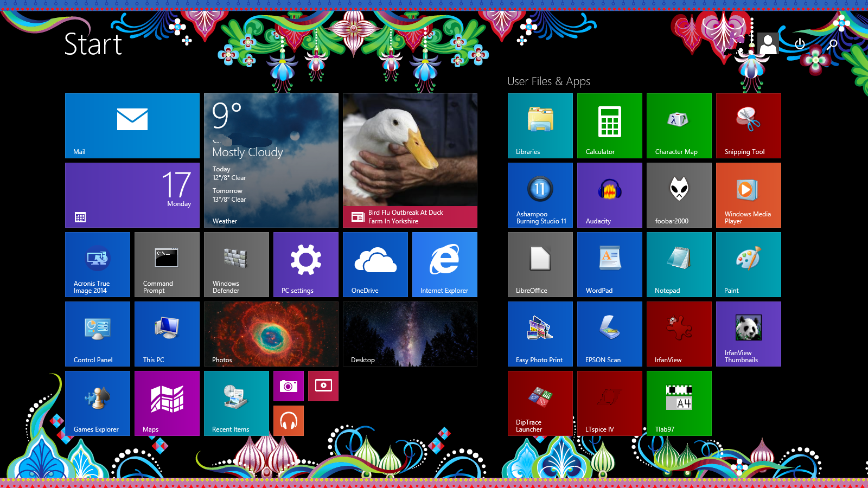Viewport: 868px width, 488px height.
Task: Open the Mail tile
Action: tap(132, 126)
